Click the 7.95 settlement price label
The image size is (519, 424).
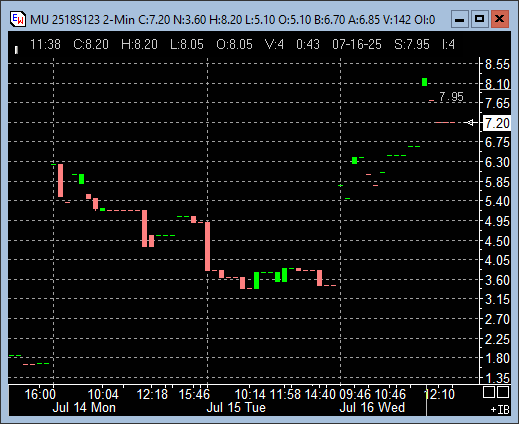451,97
